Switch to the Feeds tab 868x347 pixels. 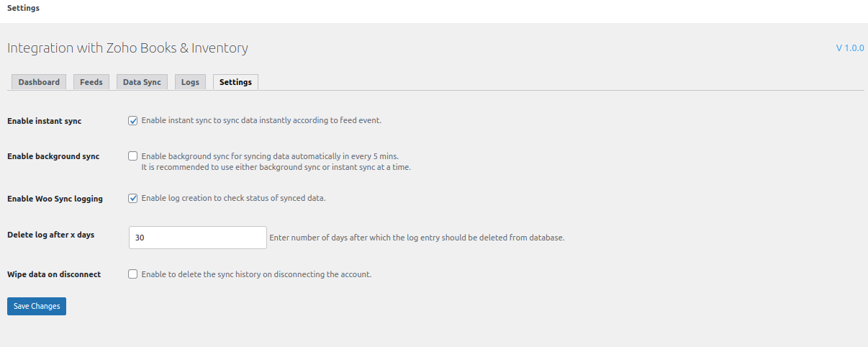(x=91, y=82)
